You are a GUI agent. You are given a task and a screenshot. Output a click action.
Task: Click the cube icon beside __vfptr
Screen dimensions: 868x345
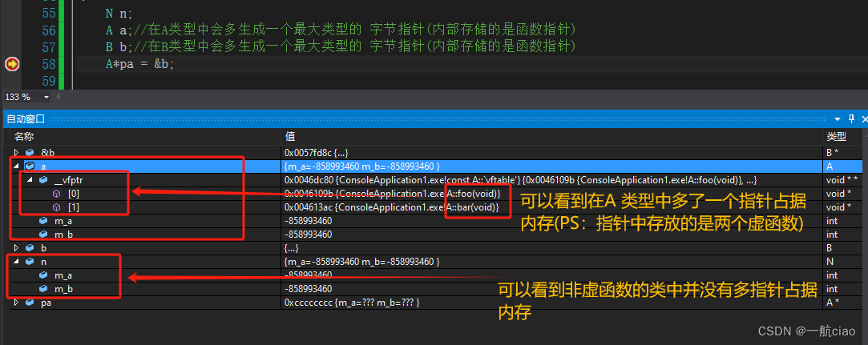[x=43, y=179]
